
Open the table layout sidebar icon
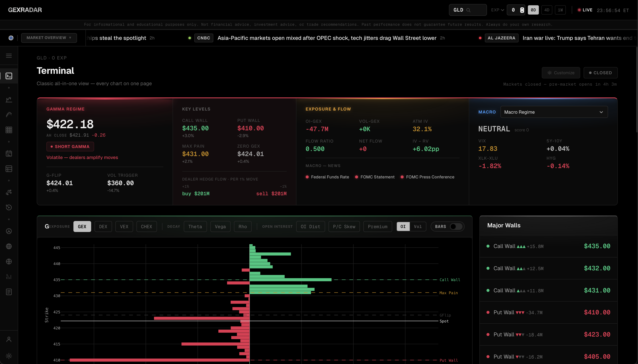(x=9, y=169)
